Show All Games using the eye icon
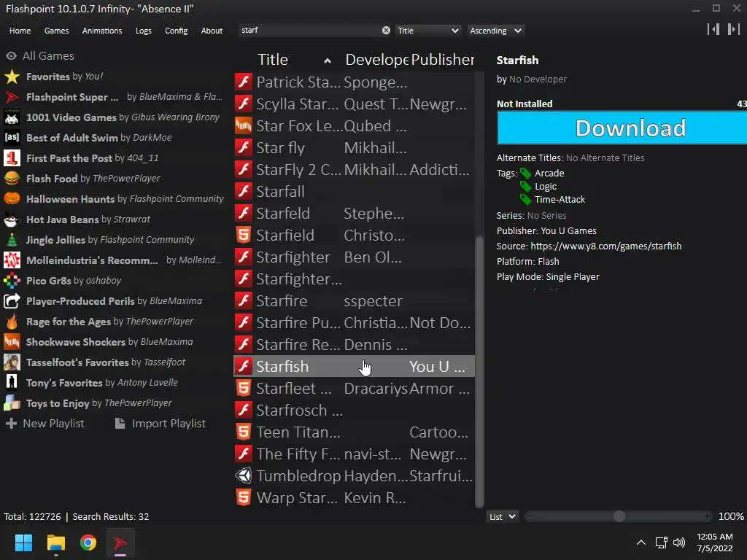 coord(12,56)
